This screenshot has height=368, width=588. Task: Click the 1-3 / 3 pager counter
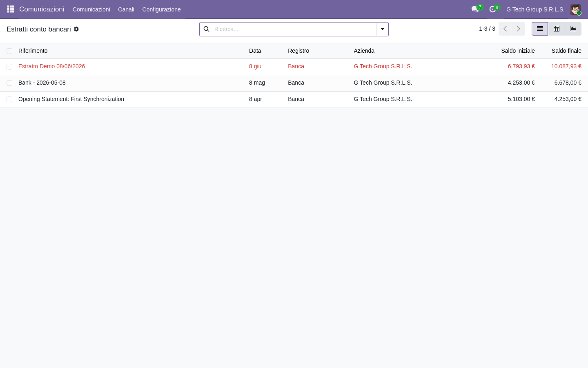coord(487,29)
